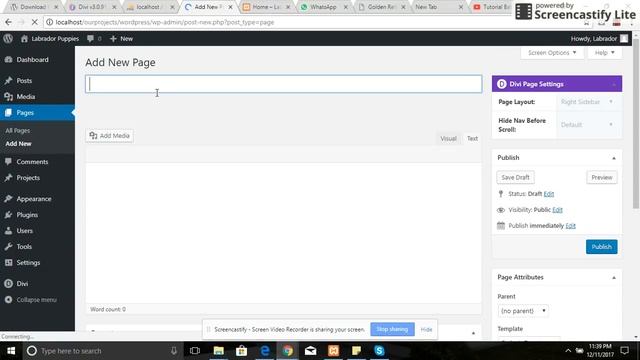Open Media library from the sidebar
The height and width of the screenshot is (360, 640).
26,96
